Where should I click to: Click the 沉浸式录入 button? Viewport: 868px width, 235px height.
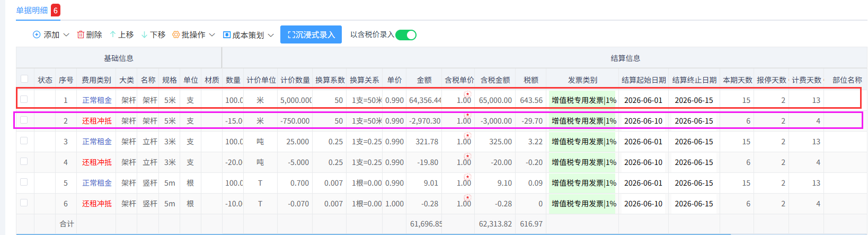pyautogui.click(x=311, y=35)
